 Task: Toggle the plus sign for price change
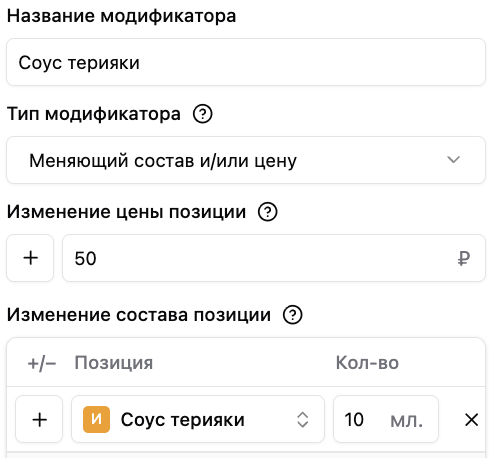[x=30, y=258]
